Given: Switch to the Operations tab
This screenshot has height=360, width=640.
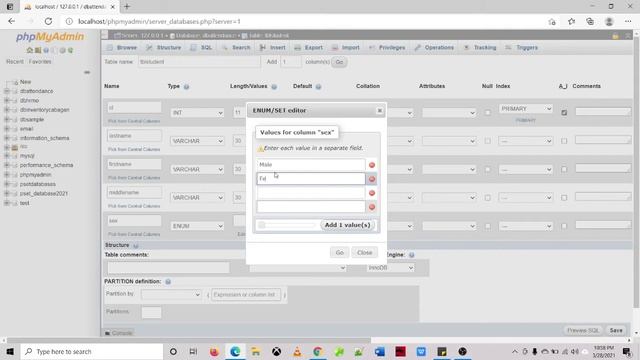Looking at the screenshot, I should (x=434, y=48).
